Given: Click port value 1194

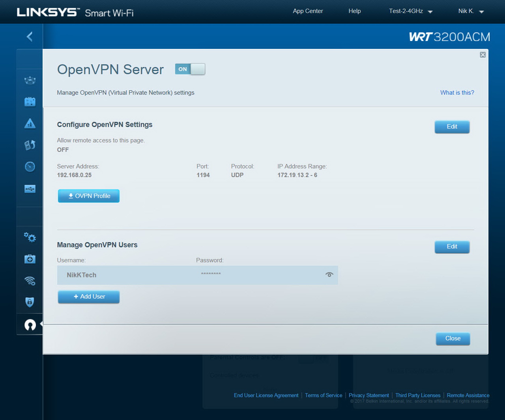Looking at the screenshot, I should 203,175.
